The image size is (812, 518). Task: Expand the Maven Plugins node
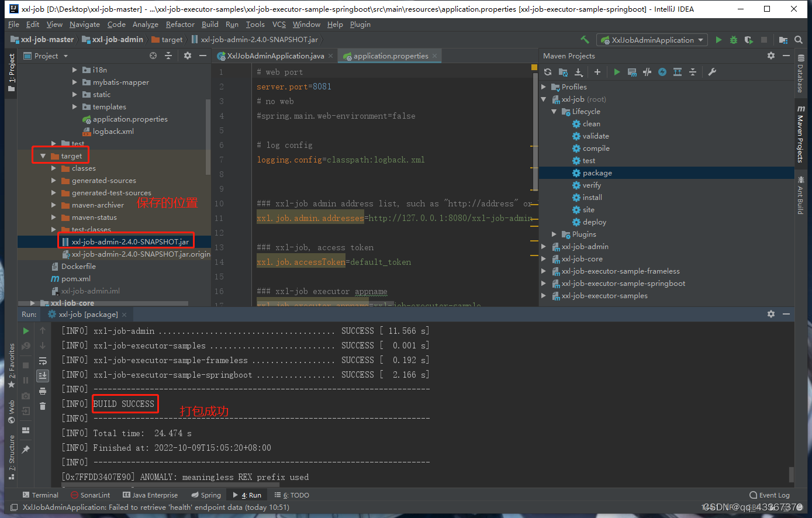(554, 234)
